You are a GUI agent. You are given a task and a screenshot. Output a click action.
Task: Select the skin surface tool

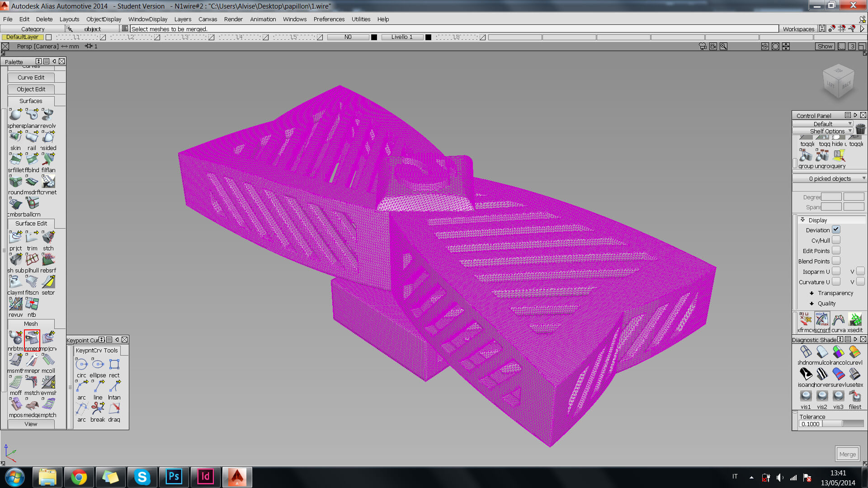click(15, 137)
